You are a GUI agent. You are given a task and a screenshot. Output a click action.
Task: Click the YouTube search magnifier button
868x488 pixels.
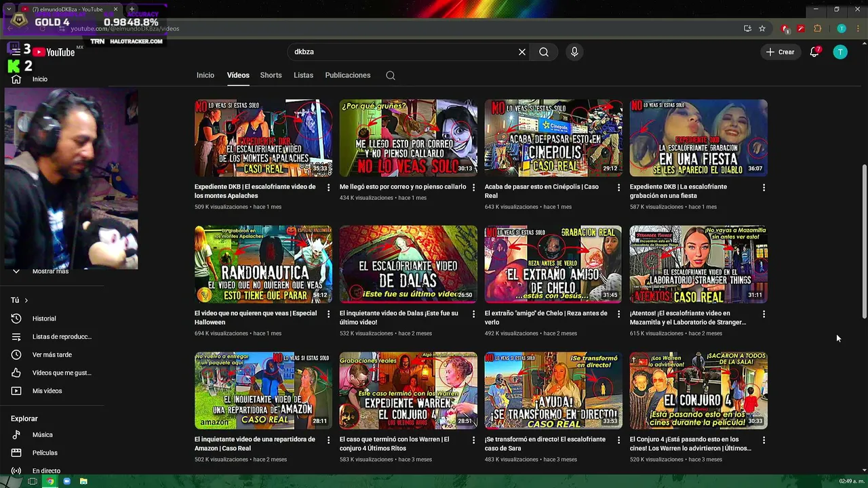click(544, 52)
